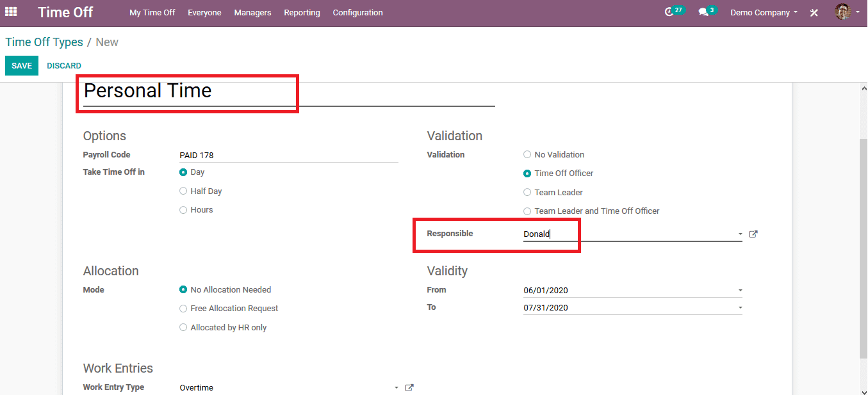This screenshot has width=868, height=395.
Task: Open the Responsible record external link icon
Action: (753, 234)
